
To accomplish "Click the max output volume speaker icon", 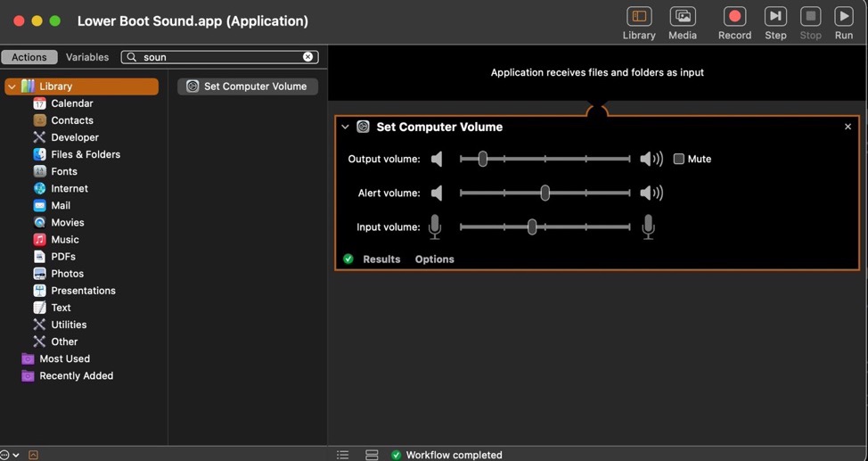I will click(x=651, y=160).
